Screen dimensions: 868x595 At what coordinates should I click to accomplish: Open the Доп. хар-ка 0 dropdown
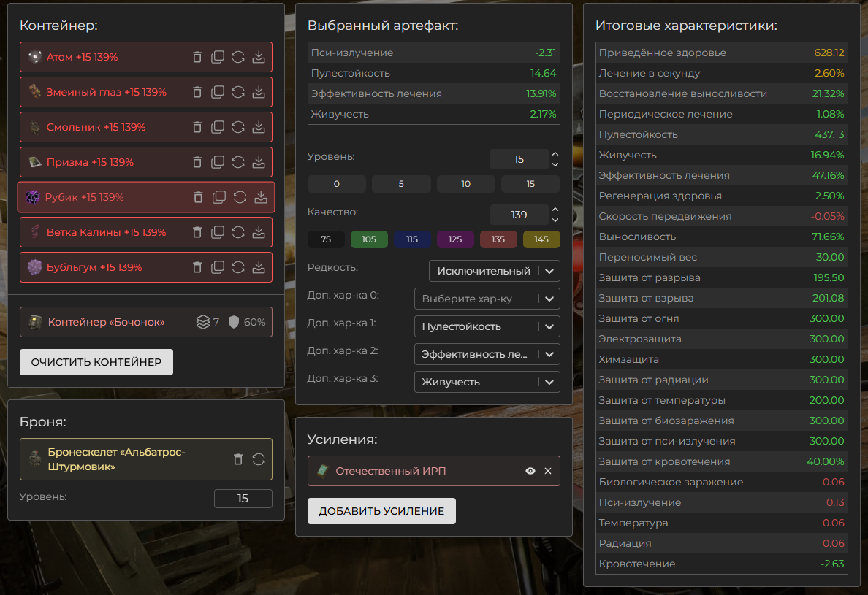point(487,299)
